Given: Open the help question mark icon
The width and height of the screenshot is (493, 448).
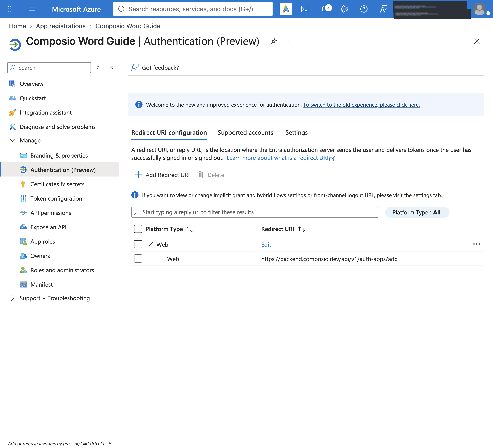Looking at the screenshot, I should click(x=364, y=9).
